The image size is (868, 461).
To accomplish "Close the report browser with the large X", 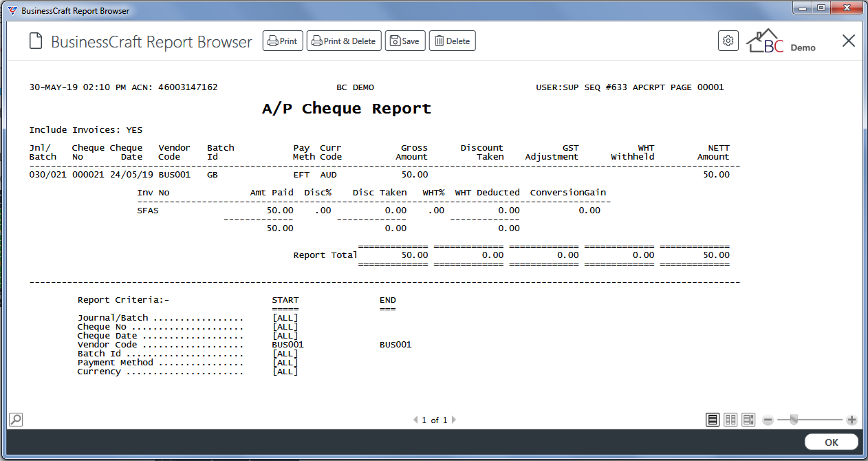I will pos(849,41).
